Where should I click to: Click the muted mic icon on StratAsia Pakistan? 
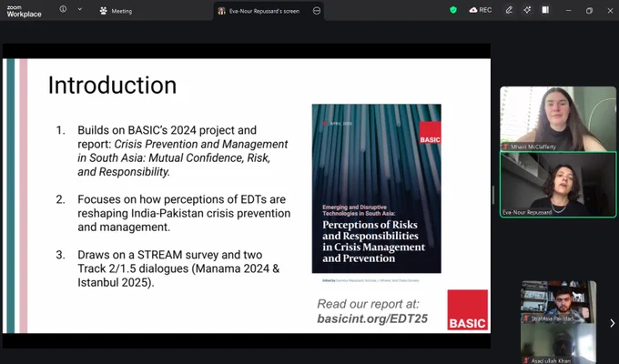(526, 318)
